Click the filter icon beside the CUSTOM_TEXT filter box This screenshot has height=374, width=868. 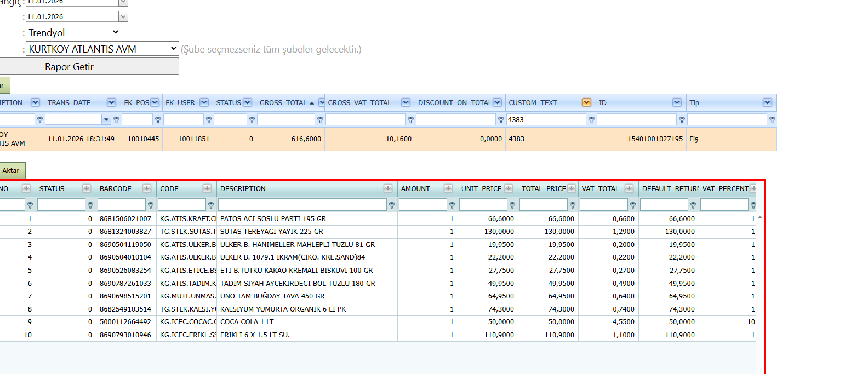(x=591, y=119)
